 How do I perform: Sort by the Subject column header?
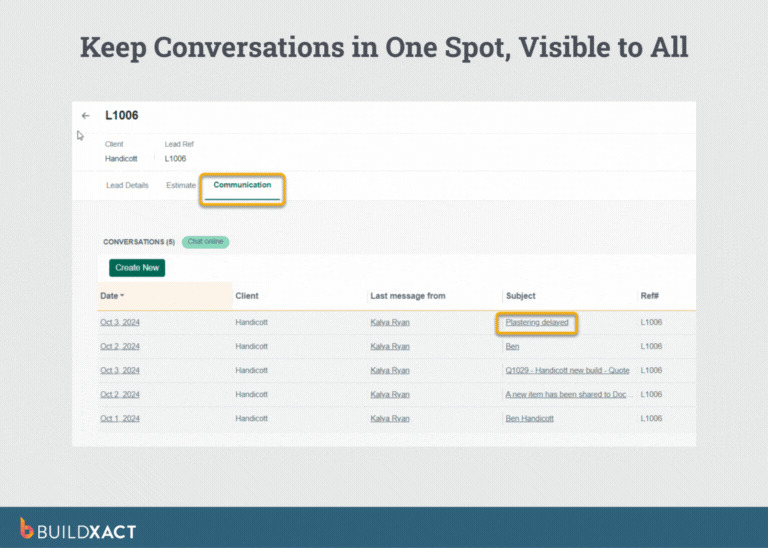coord(521,296)
